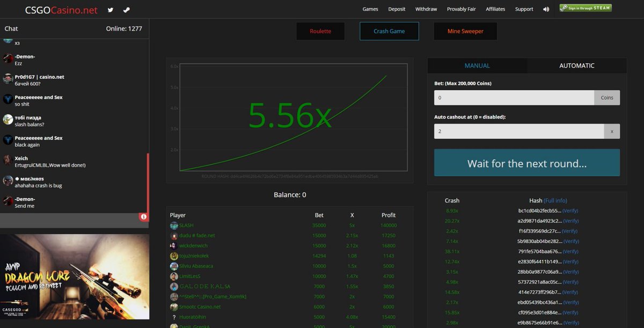Select the round hash text under graph
The image size is (644, 328).
click(x=290, y=176)
